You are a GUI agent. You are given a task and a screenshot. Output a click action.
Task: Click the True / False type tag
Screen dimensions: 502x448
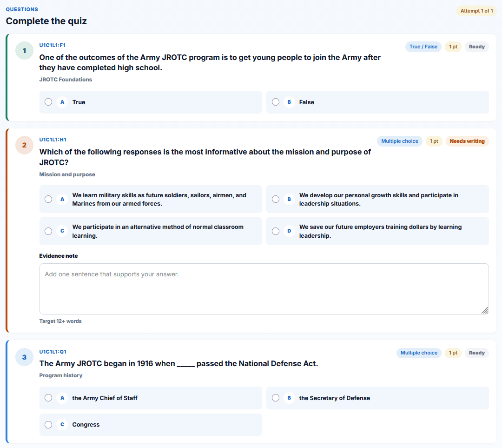click(x=423, y=47)
